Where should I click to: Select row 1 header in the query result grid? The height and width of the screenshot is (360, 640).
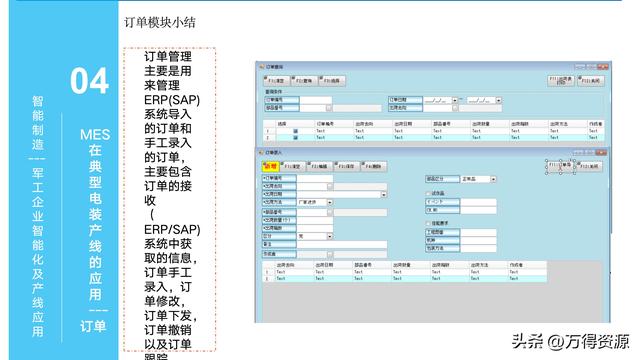269,131
